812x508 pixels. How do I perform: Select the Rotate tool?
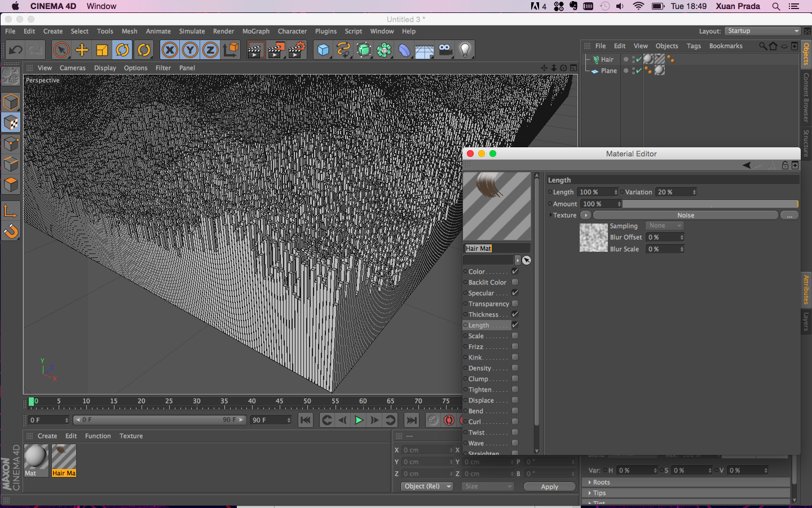pyautogui.click(x=122, y=50)
